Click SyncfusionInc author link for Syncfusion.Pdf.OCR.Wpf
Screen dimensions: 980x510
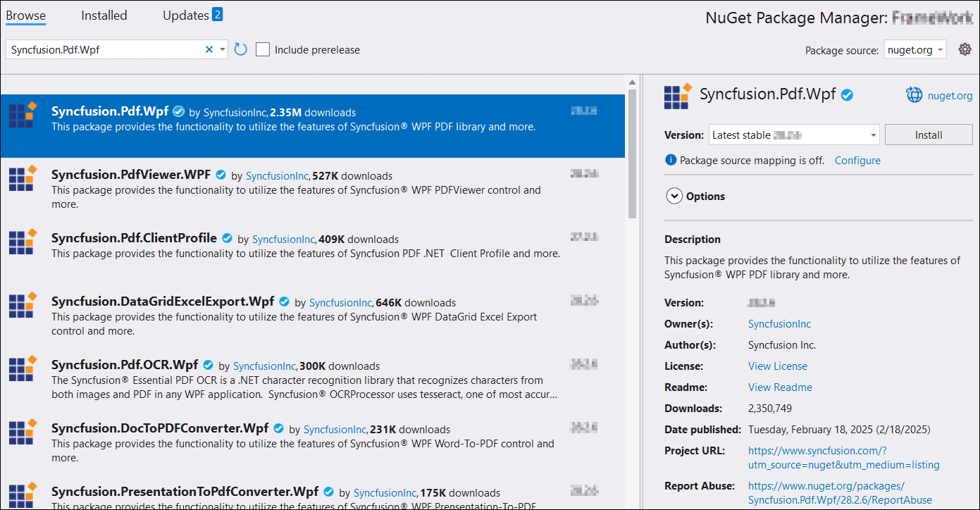coord(264,366)
